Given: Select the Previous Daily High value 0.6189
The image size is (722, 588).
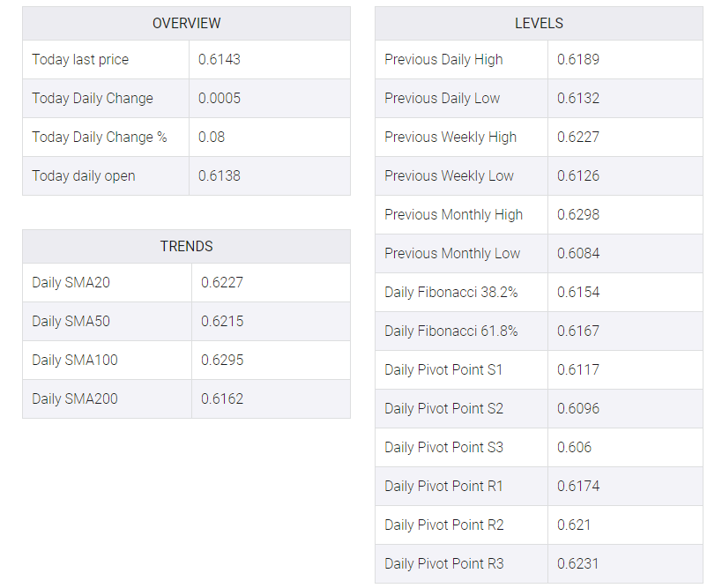Looking at the screenshot, I should (x=578, y=59).
